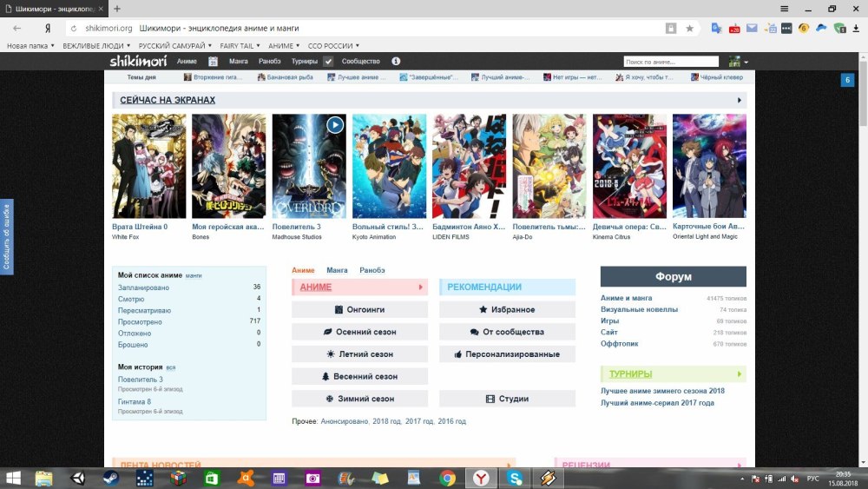Open the calendar icon in Shikimori header

pos(214,62)
